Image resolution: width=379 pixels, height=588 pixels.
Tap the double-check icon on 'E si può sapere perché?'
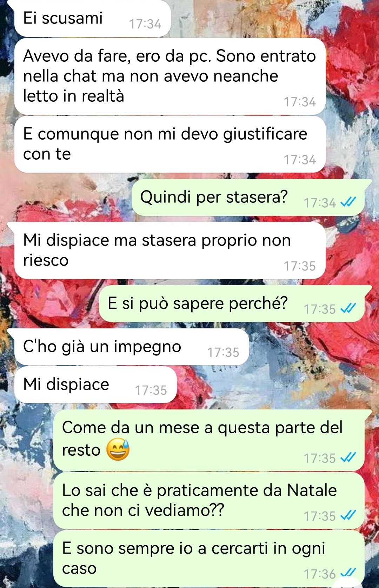(349, 308)
